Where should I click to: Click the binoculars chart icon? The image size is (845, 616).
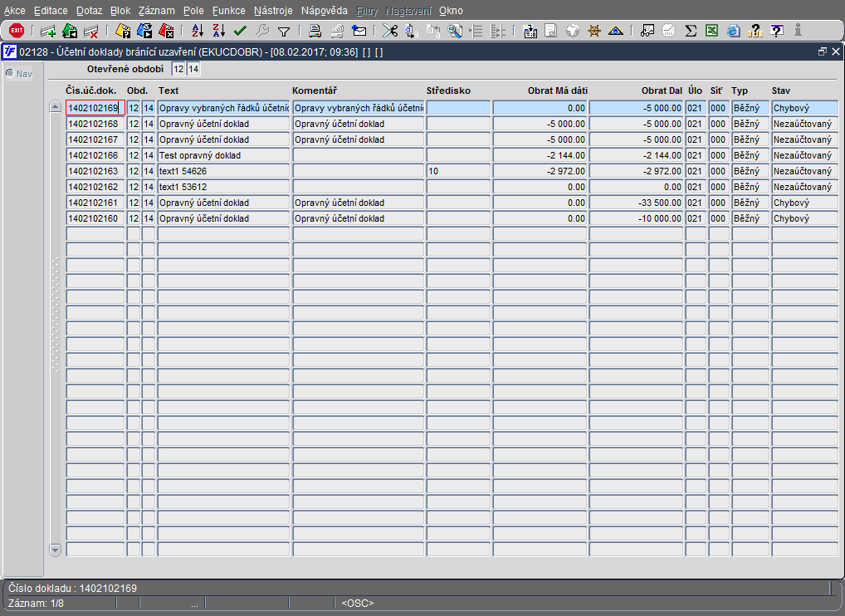pos(647,32)
